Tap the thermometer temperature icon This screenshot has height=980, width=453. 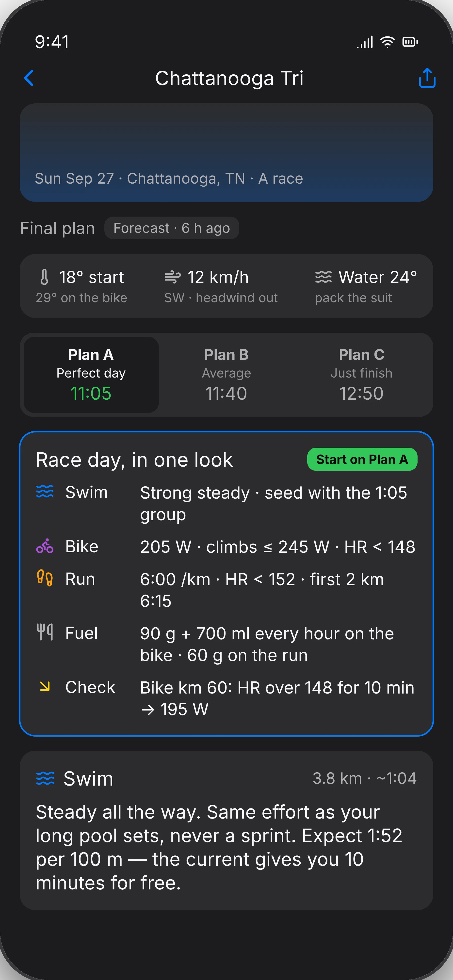coord(45,277)
